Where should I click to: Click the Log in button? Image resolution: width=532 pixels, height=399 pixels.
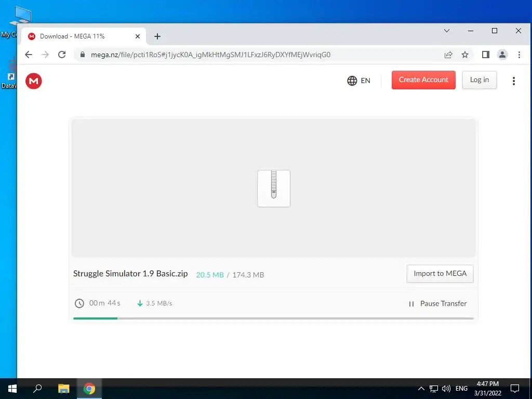tap(479, 80)
